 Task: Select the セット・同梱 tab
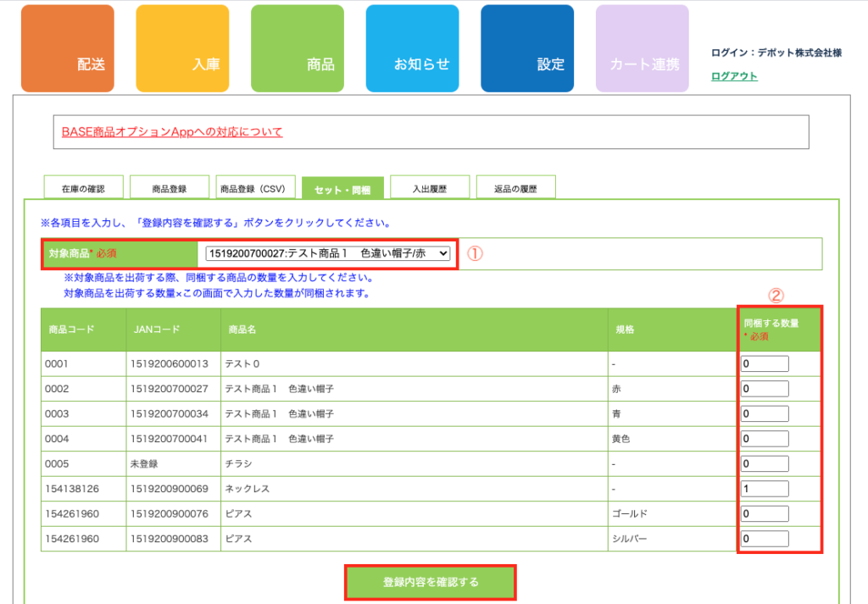pyautogui.click(x=342, y=189)
